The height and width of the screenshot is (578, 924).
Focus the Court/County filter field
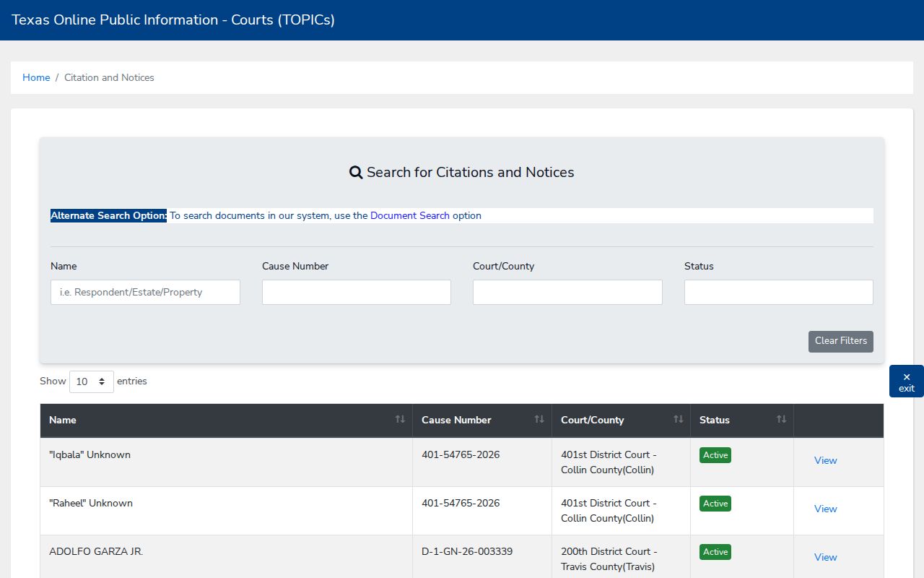click(567, 292)
